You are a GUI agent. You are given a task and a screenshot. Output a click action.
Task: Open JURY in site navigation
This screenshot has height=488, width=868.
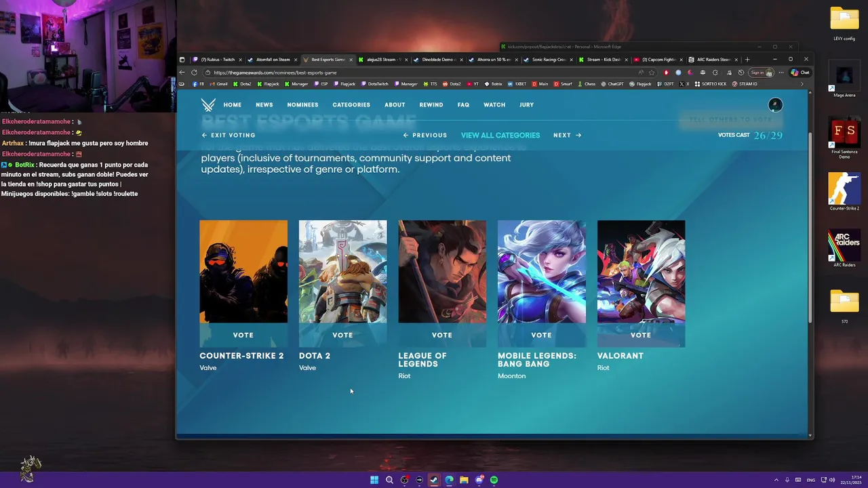[x=526, y=105]
